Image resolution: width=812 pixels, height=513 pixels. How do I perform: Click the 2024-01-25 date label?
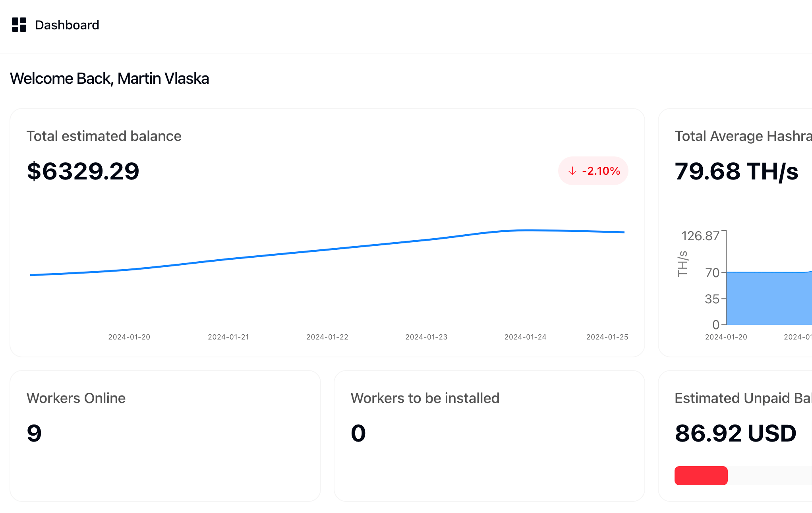[607, 337]
